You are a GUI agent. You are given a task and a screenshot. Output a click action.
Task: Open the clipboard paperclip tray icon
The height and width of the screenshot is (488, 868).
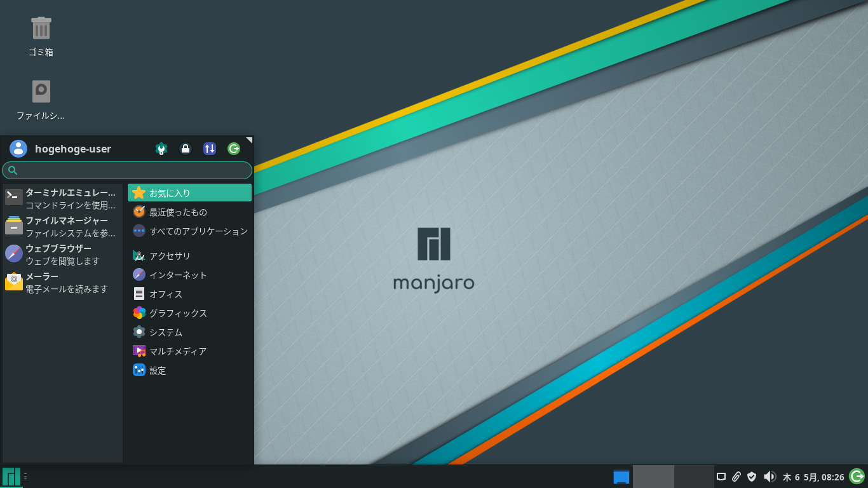(x=736, y=477)
